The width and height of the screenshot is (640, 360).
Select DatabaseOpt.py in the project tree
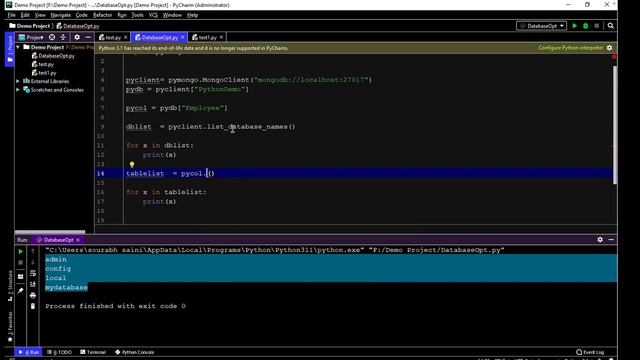53,56
